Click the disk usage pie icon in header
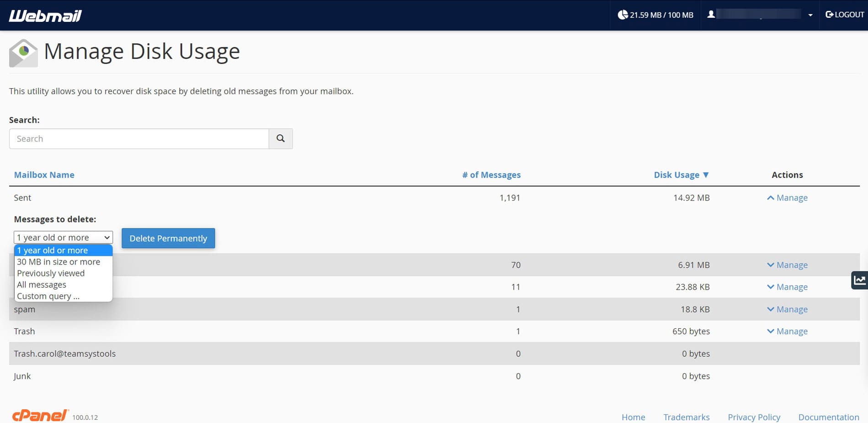Screen dimensions: 868x423 click(623, 15)
